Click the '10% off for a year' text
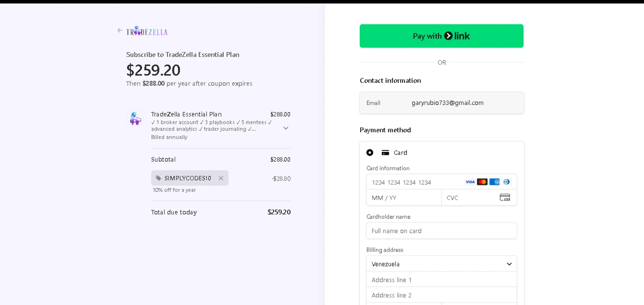This screenshot has height=305, width=644. [x=174, y=190]
